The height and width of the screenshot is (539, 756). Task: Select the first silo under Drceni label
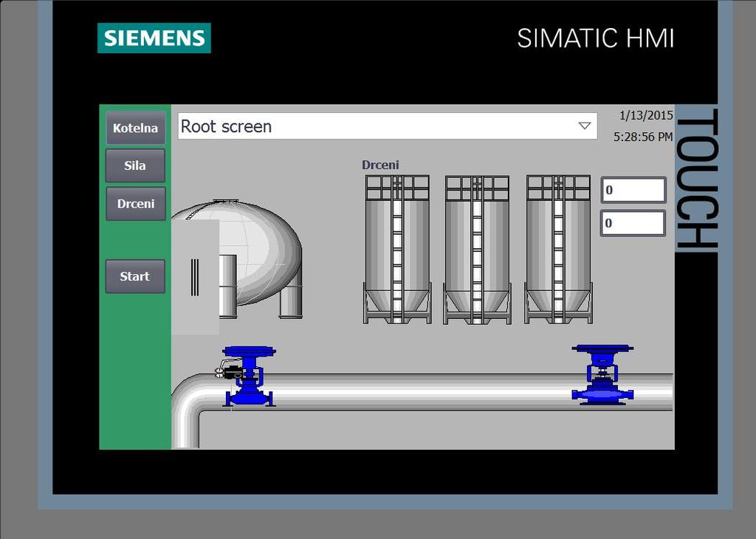pos(396,250)
